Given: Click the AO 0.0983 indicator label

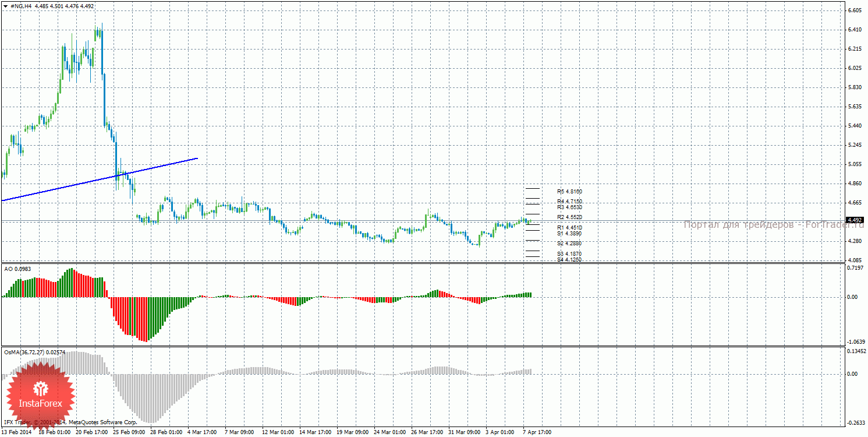Looking at the screenshot, I should pyautogui.click(x=18, y=269).
